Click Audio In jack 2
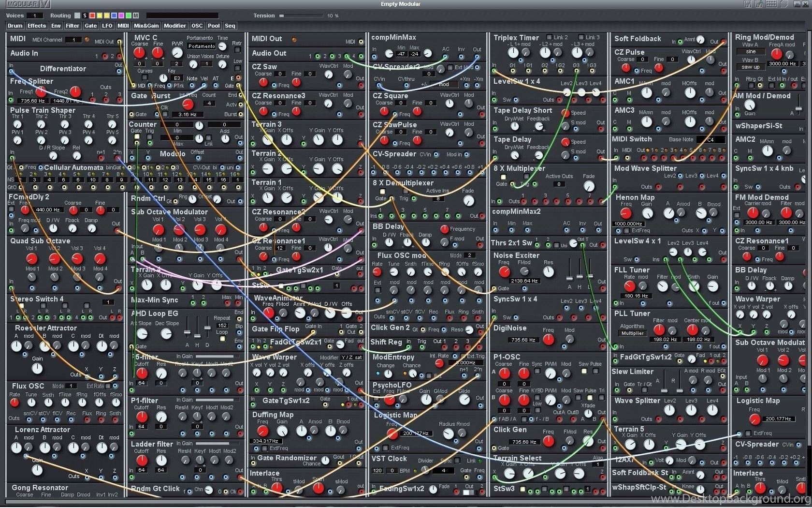 click(x=119, y=56)
